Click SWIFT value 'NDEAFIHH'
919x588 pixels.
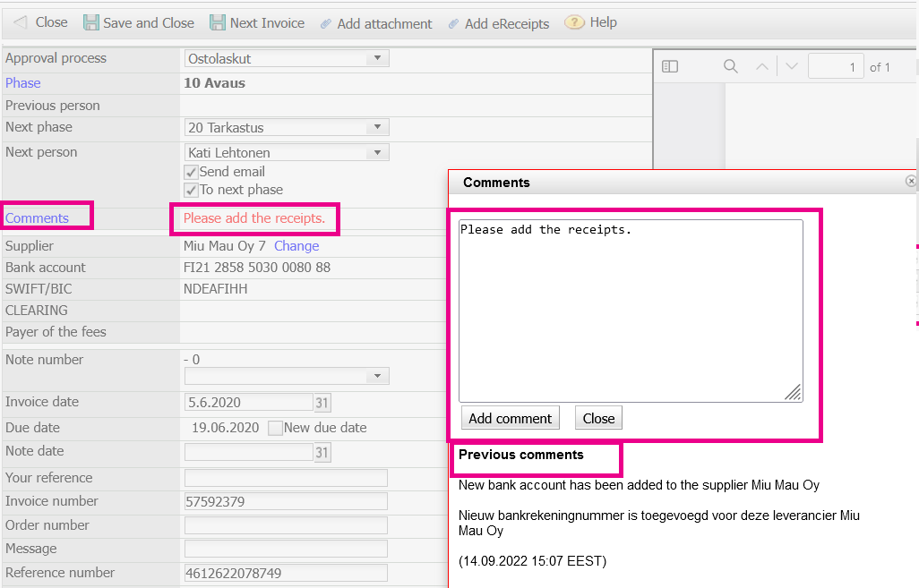coord(215,289)
